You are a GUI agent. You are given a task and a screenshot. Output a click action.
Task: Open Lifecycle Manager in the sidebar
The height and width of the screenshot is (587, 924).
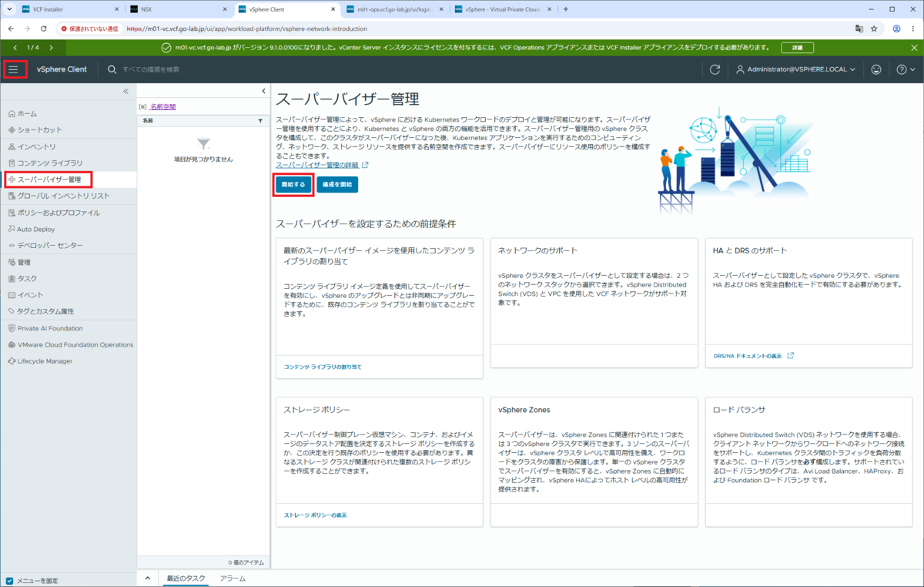[x=45, y=361]
